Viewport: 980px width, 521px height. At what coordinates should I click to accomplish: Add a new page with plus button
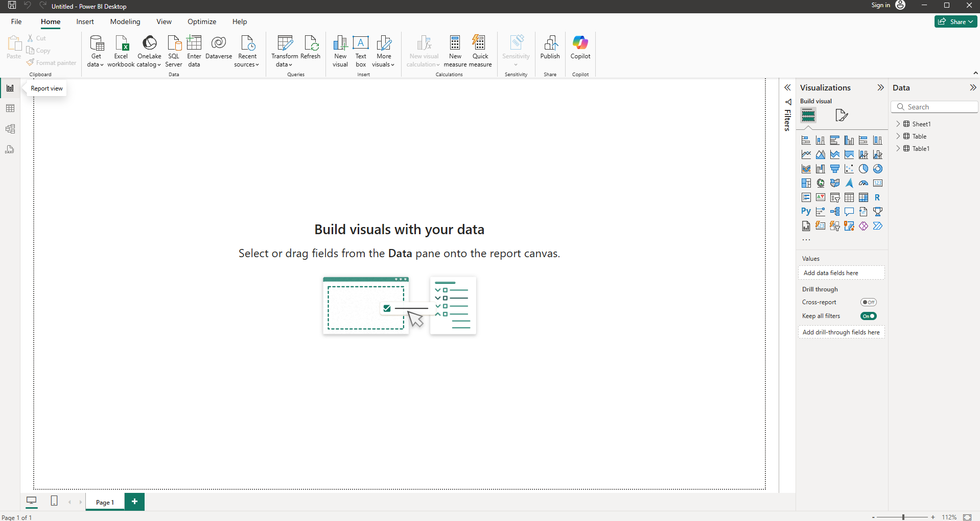click(x=134, y=502)
